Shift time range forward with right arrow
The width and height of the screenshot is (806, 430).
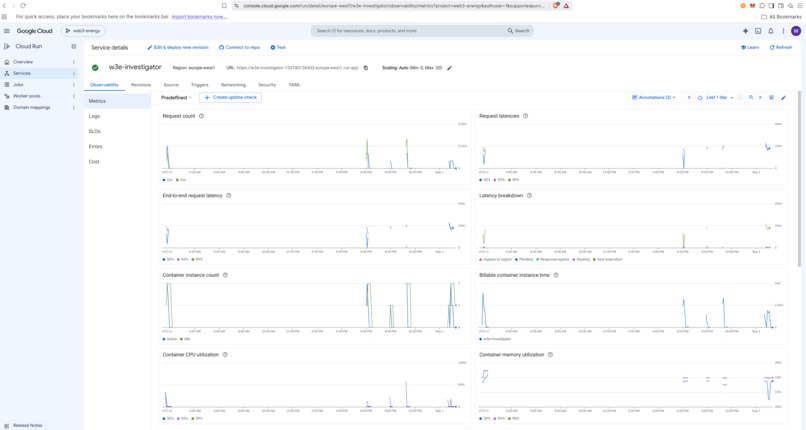coord(760,98)
